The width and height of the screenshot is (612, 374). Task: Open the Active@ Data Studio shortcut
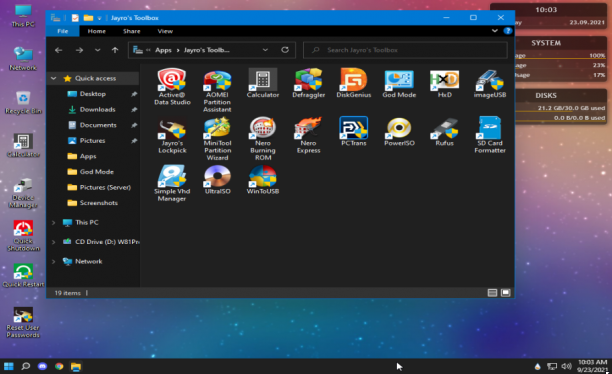pos(172,87)
